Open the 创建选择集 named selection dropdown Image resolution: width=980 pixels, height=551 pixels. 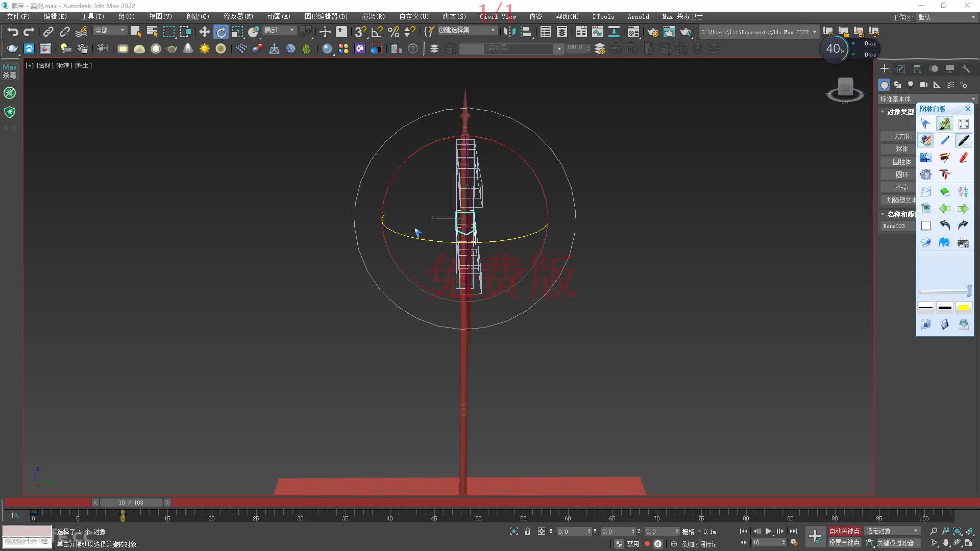467,30
